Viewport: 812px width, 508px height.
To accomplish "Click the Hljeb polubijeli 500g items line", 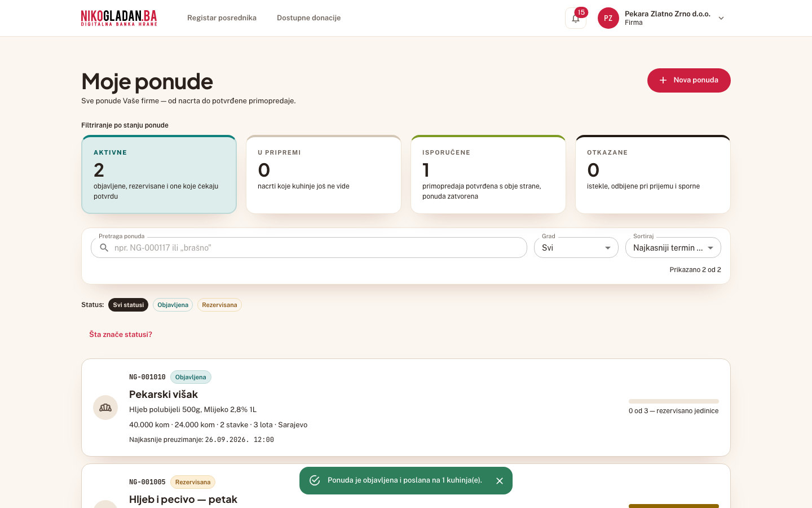I will pyautogui.click(x=193, y=410).
